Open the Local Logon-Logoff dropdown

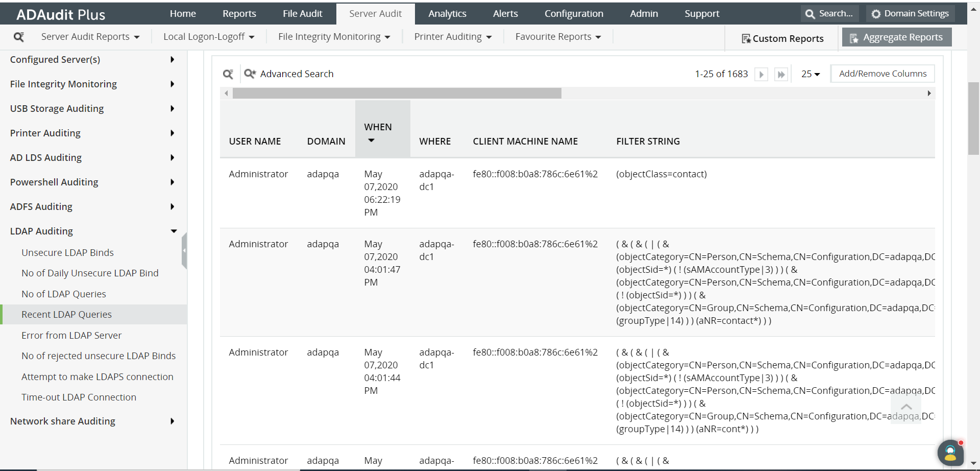pos(208,37)
